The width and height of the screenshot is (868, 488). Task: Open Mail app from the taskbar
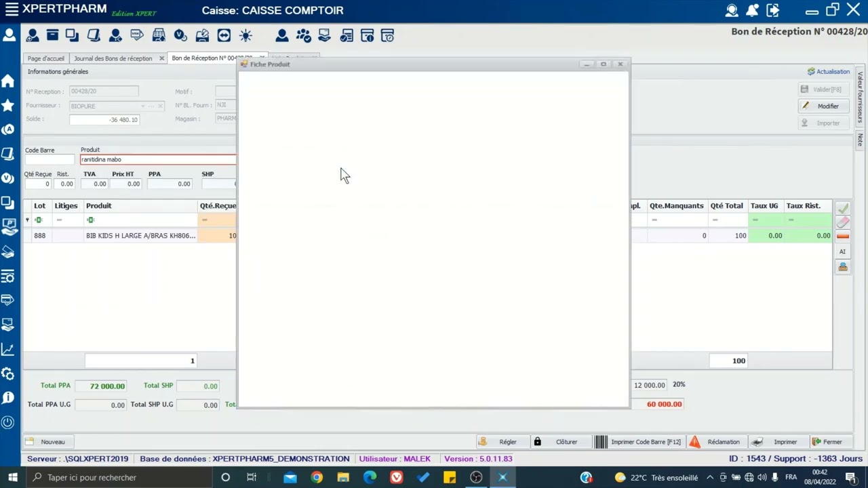pos(290,477)
